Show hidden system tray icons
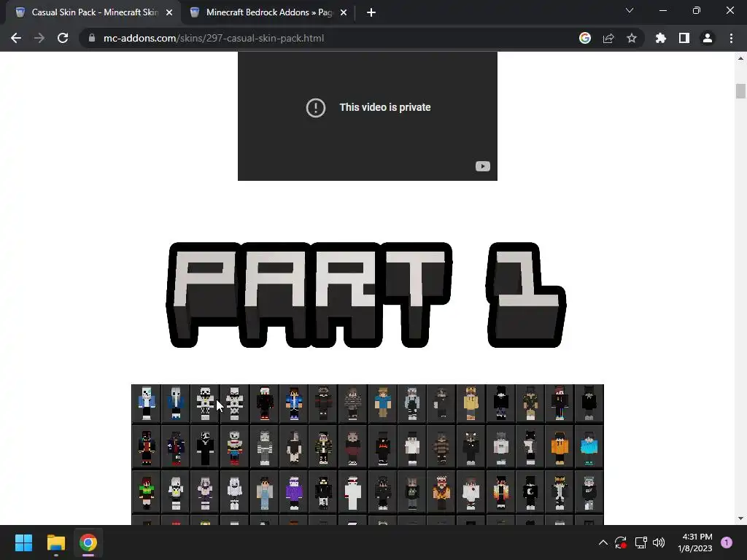This screenshot has width=747, height=560. [x=603, y=542]
